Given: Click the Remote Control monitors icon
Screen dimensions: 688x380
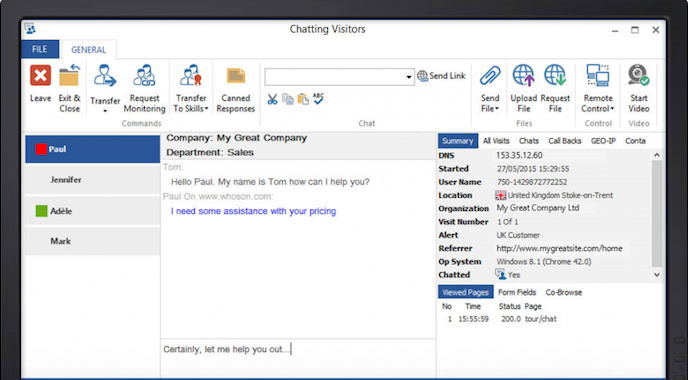Looking at the screenshot, I should [x=598, y=75].
